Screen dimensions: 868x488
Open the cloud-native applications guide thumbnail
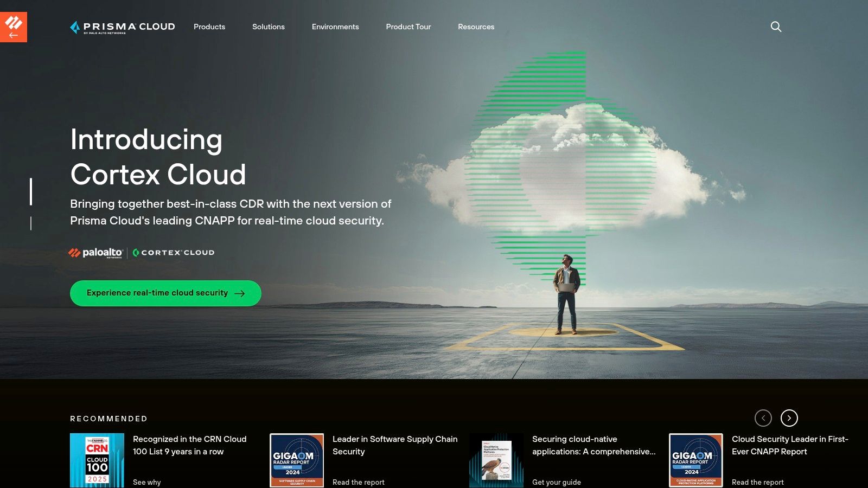[496, 460]
